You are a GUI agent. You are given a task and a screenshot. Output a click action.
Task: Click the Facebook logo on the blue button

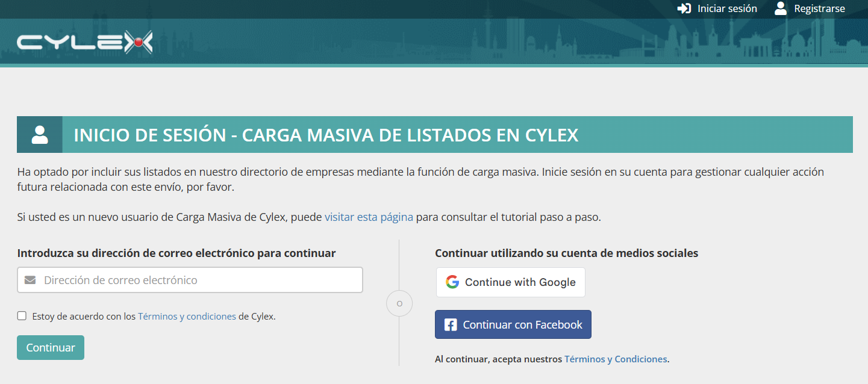tap(451, 325)
